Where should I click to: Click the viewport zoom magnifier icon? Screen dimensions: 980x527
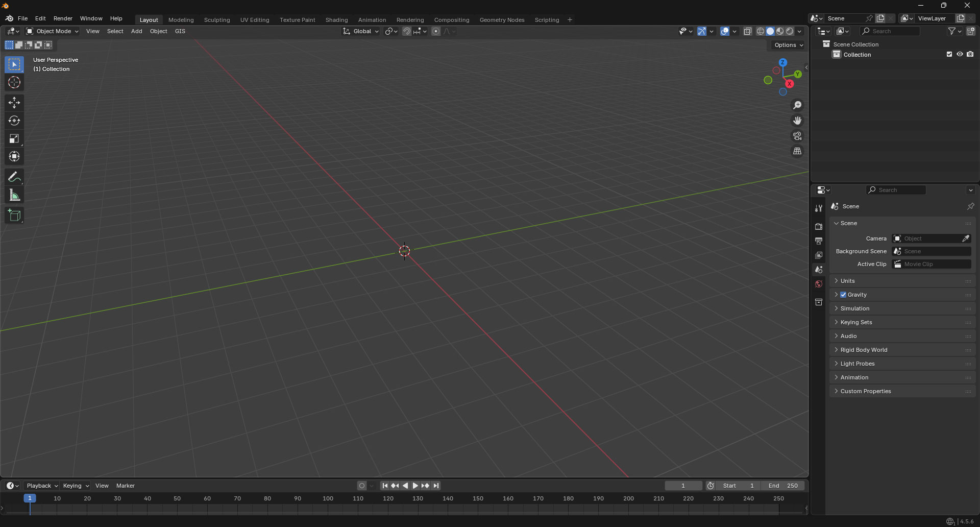pos(797,105)
